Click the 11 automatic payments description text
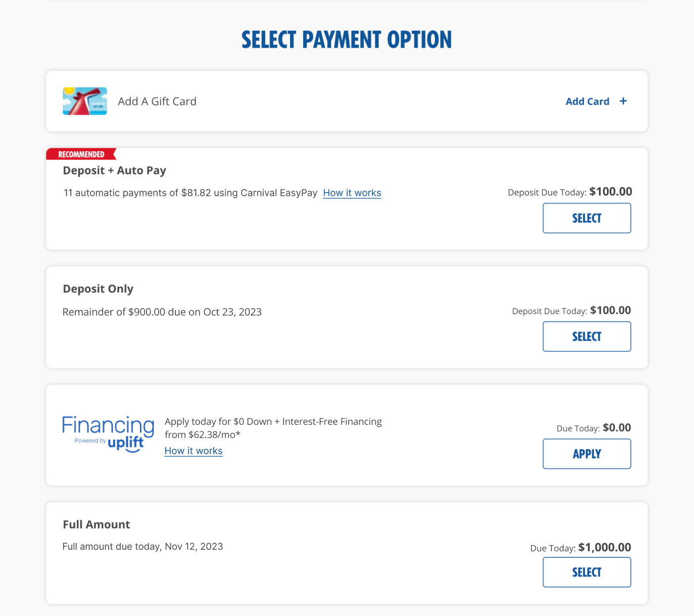The height and width of the screenshot is (616, 694). [190, 193]
